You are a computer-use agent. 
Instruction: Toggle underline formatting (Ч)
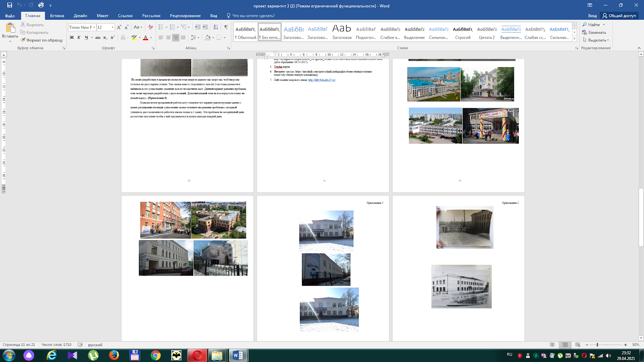(x=86, y=37)
